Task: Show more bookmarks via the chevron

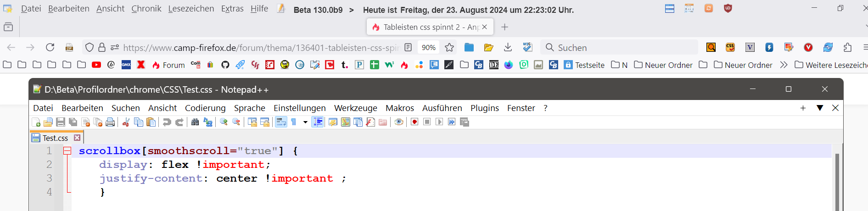Action: [x=784, y=65]
